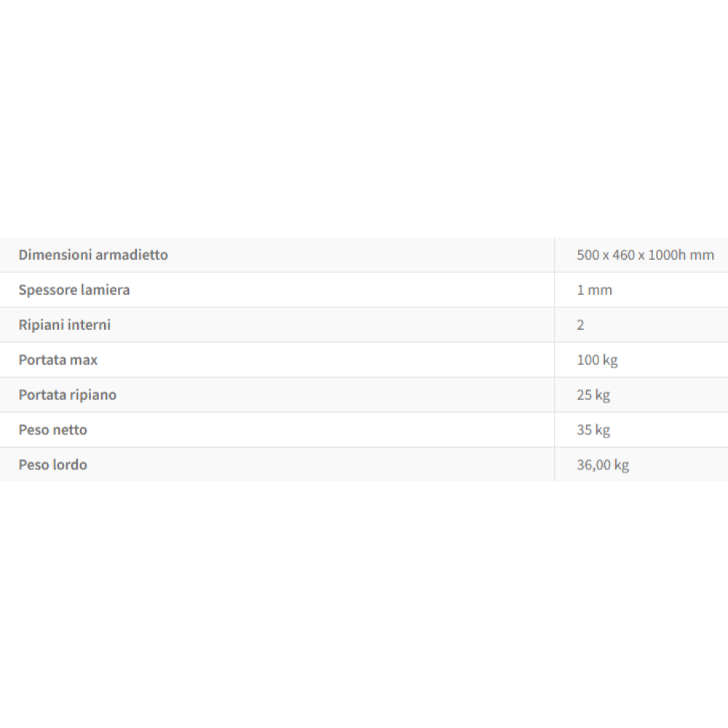Click the 'Dimensioni armadietto' label

[93, 255]
